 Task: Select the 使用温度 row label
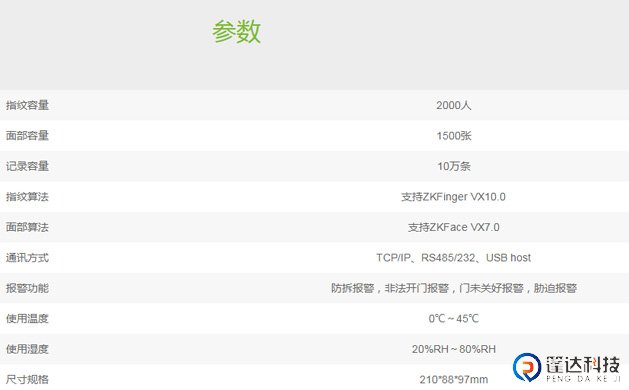coord(27,319)
